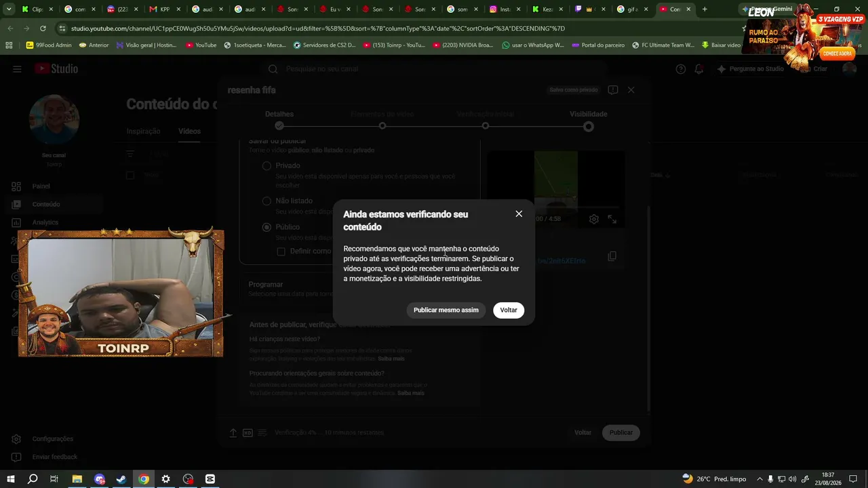
Task: Reload the browser page
Action: [x=43, y=28]
